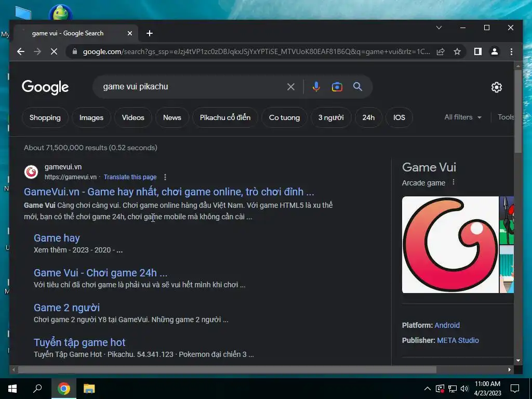Open Game Vui - Chơi game 24h sitelink
This screenshot has width=532, height=399.
(x=100, y=273)
